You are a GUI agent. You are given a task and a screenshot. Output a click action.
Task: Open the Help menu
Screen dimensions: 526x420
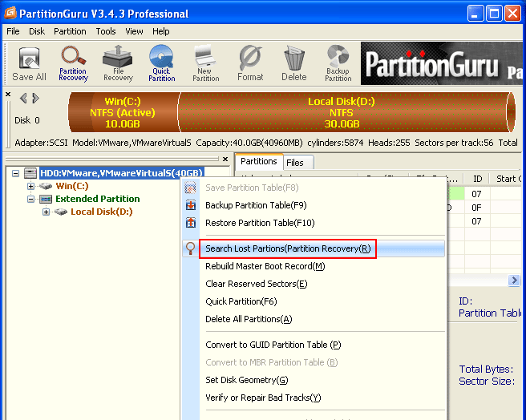coord(160,31)
